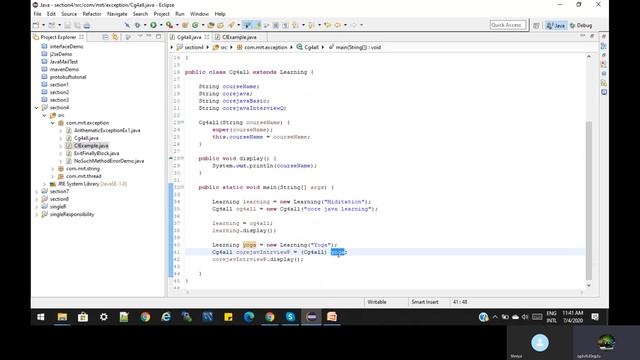Collapse the section4 project node
Screen dimensions: 640x360
[x=37, y=108]
